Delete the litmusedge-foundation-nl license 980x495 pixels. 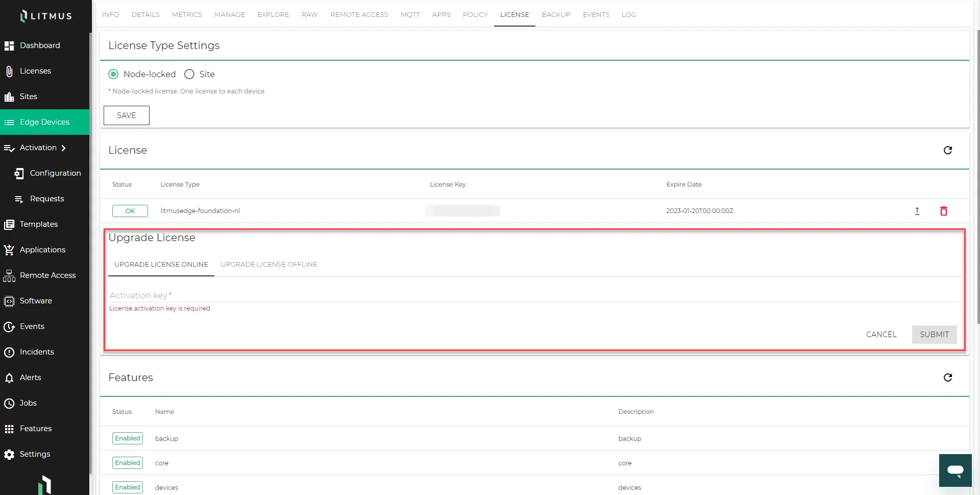[944, 211]
